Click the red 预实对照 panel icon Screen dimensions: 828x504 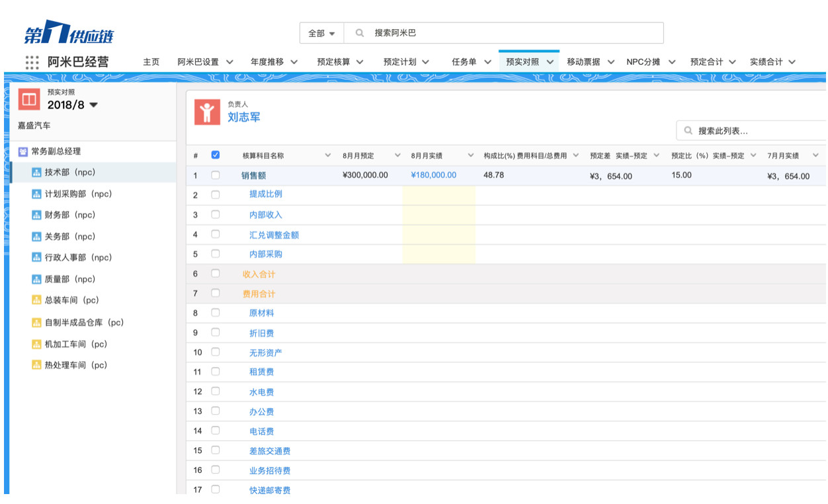[29, 99]
